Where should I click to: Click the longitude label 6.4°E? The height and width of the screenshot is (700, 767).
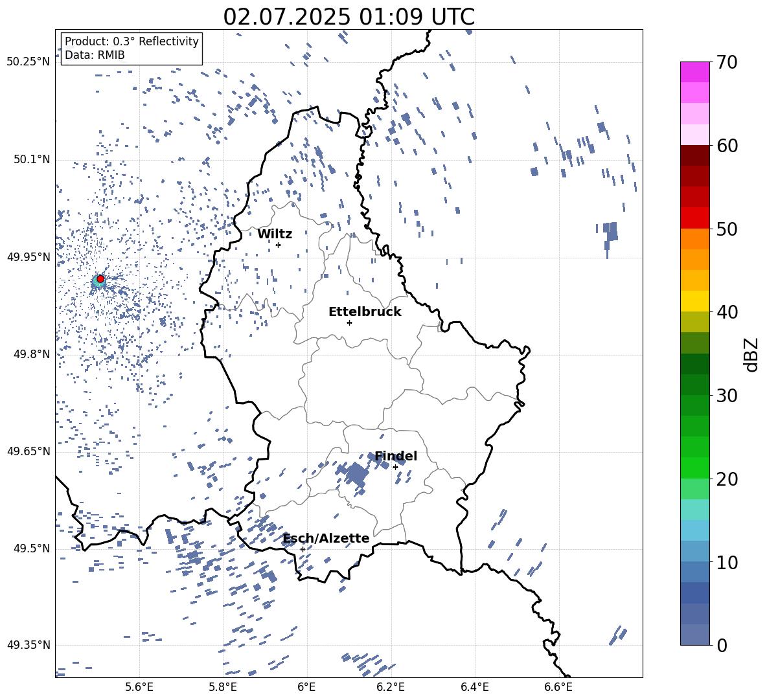coord(474,687)
